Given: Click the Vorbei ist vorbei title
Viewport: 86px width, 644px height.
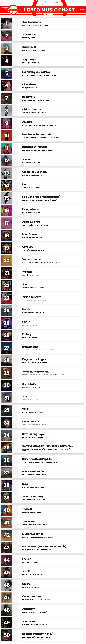Looking at the screenshot, I should tap(32, 259).
